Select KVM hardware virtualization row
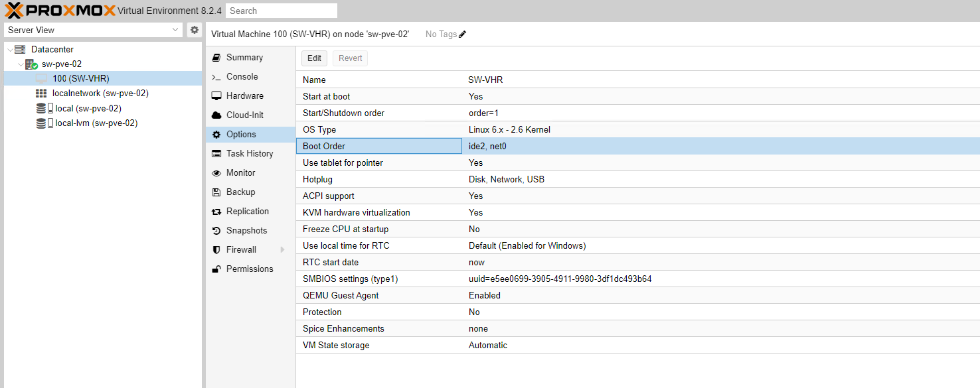The image size is (980, 388). tap(637, 212)
